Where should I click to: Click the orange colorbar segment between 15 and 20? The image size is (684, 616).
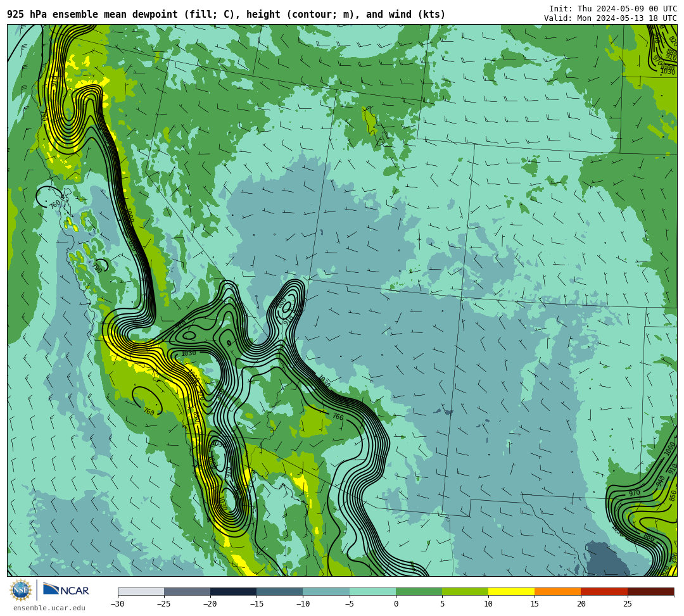click(x=558, y=591)
